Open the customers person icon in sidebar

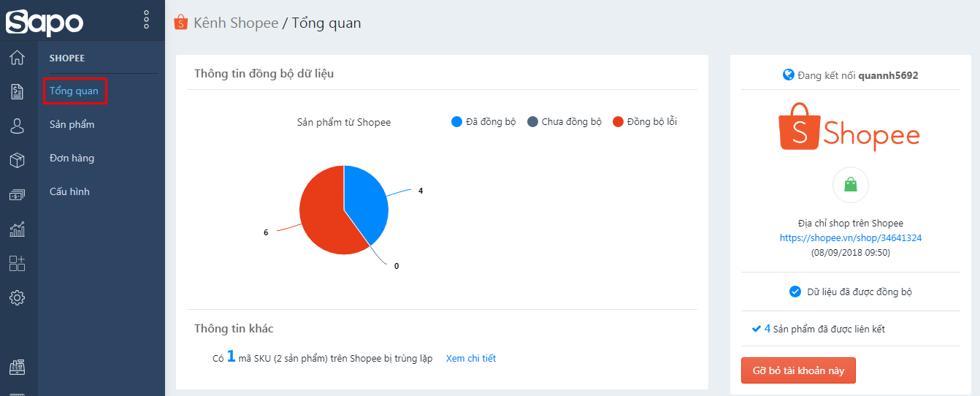17,126
